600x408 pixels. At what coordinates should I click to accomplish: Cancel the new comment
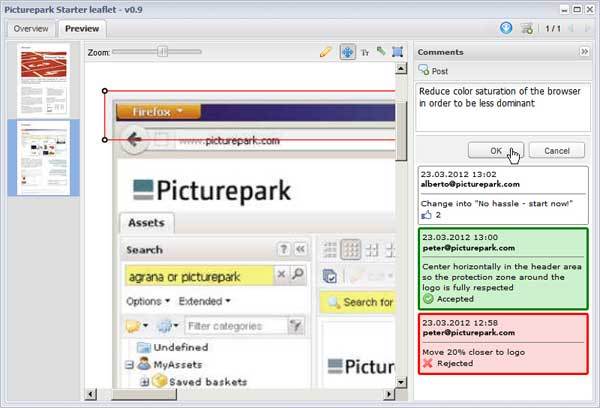click(557, 150)
